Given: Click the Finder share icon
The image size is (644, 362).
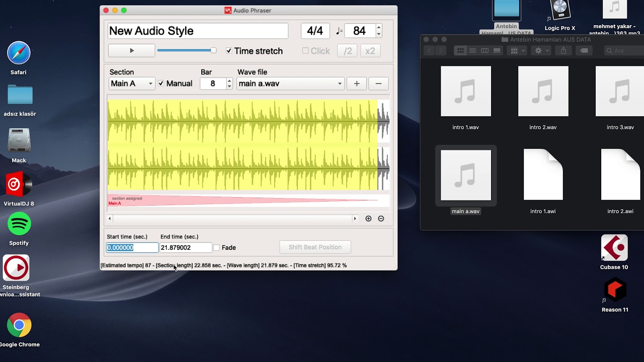Looking at the screenshot, I should click(x=563, y=51).
